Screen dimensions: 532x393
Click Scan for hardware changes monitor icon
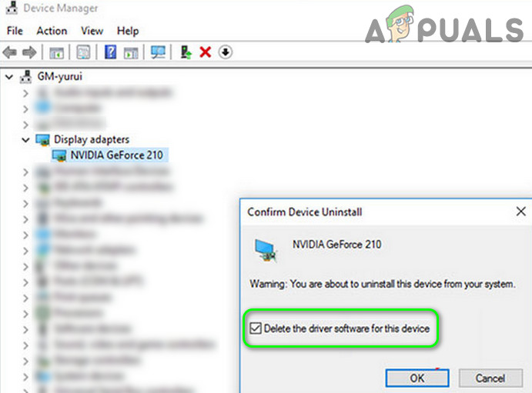click(158, 52)
